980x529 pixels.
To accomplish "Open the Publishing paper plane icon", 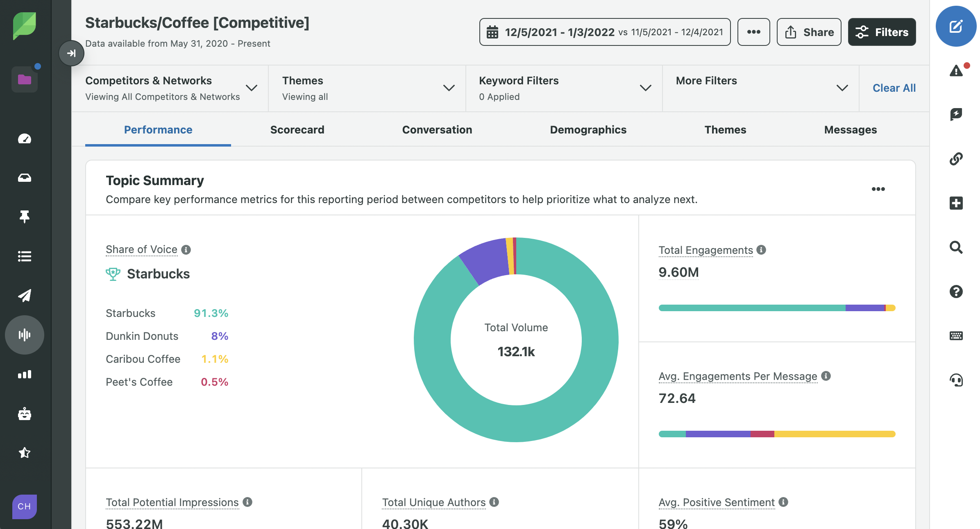I will [25, 295].
